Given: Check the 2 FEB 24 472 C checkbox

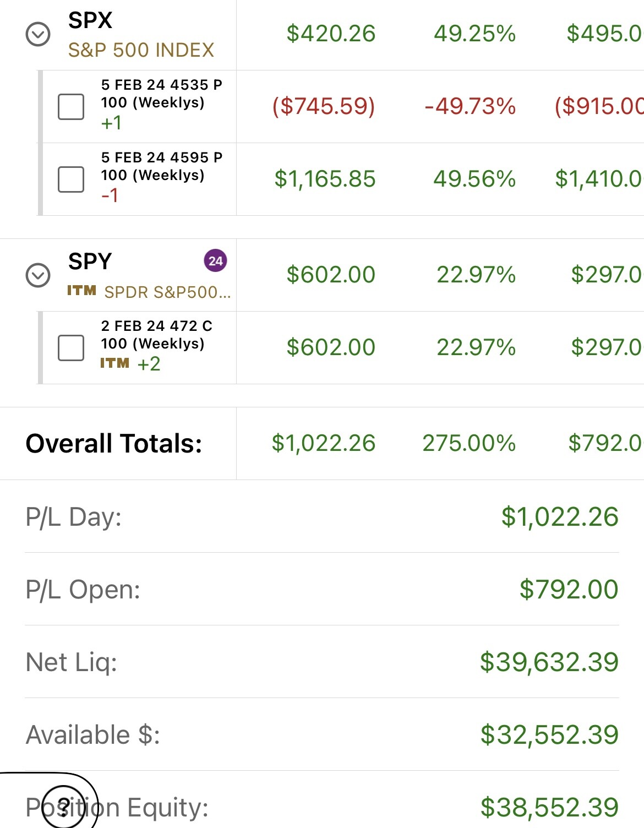Looking at the screenshot, I should 71,347.
